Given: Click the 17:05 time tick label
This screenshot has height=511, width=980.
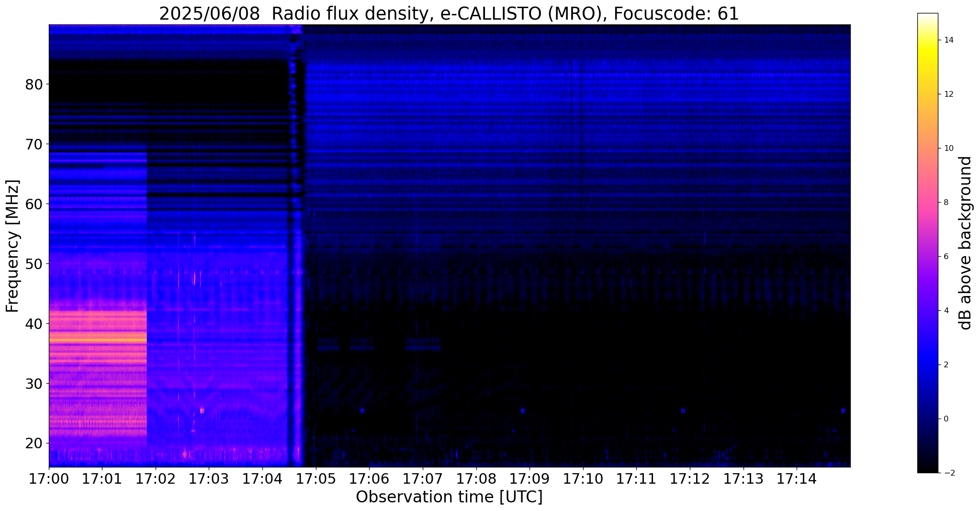Looking at the screenshot, I should [316, 479].
